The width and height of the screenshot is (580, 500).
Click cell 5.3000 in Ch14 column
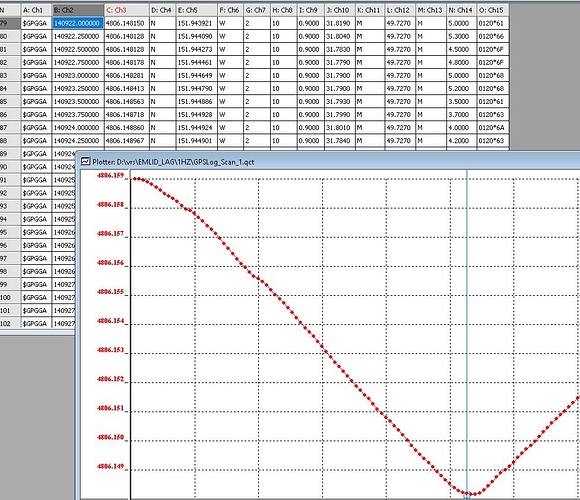[x=462, y=36]
